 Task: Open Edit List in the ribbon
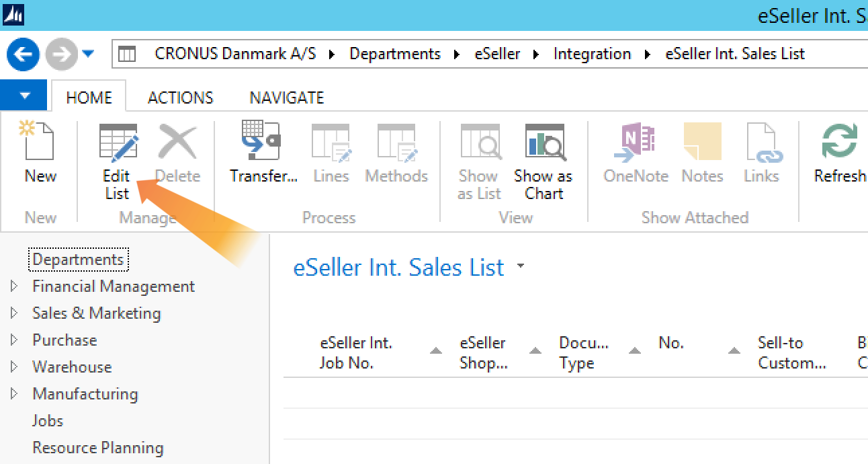117,162
